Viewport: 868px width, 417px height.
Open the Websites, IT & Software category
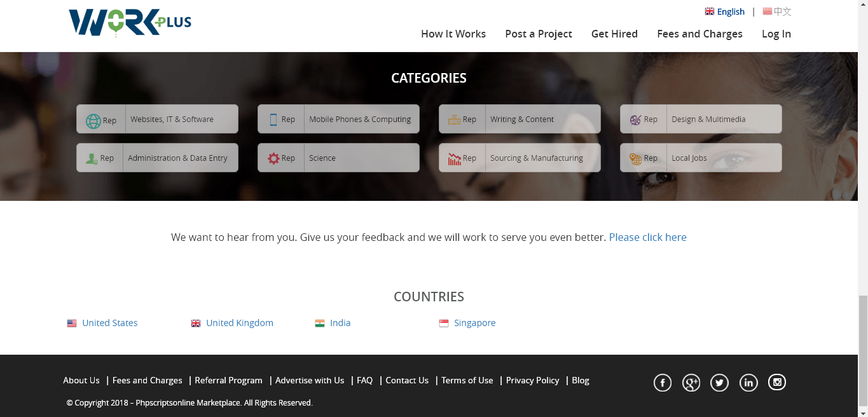pos(157,119)
